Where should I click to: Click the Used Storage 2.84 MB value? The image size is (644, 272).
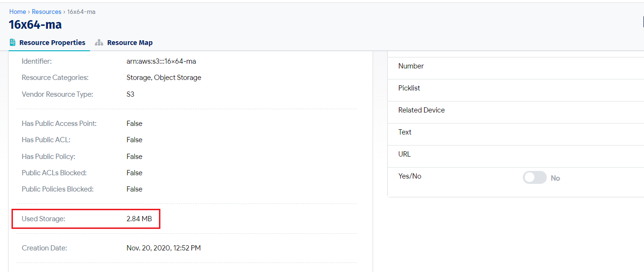[139, 219]
